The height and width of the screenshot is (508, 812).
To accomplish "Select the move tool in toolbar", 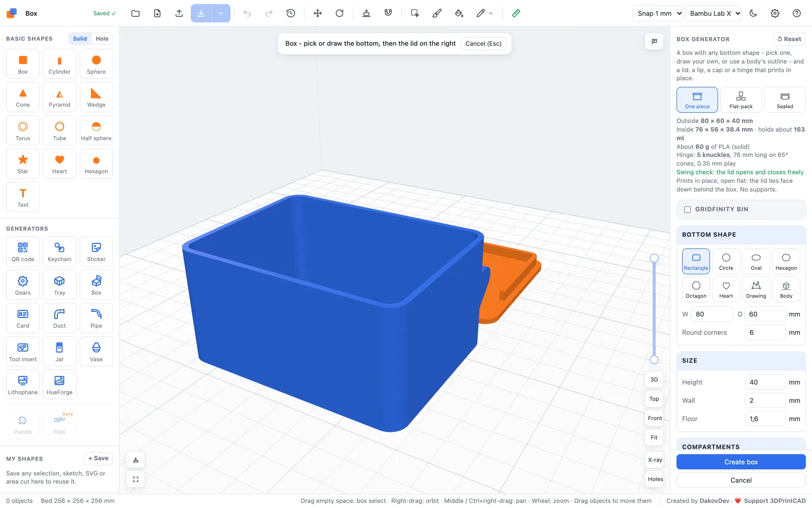I will pos(318,13).
